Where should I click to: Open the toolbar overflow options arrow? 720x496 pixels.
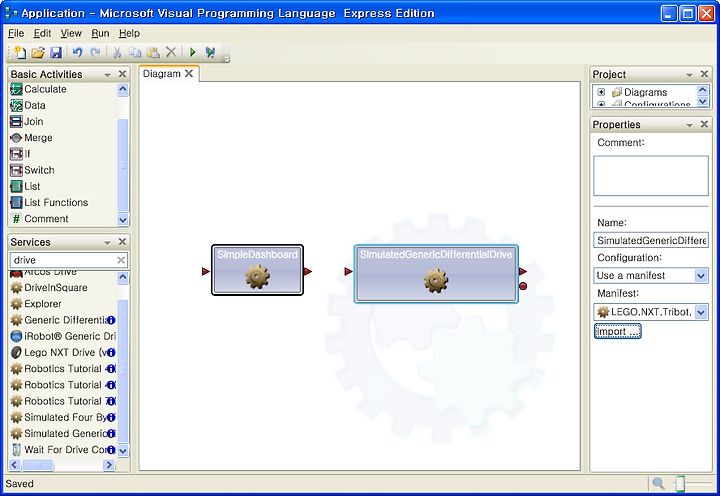point(226,59)
